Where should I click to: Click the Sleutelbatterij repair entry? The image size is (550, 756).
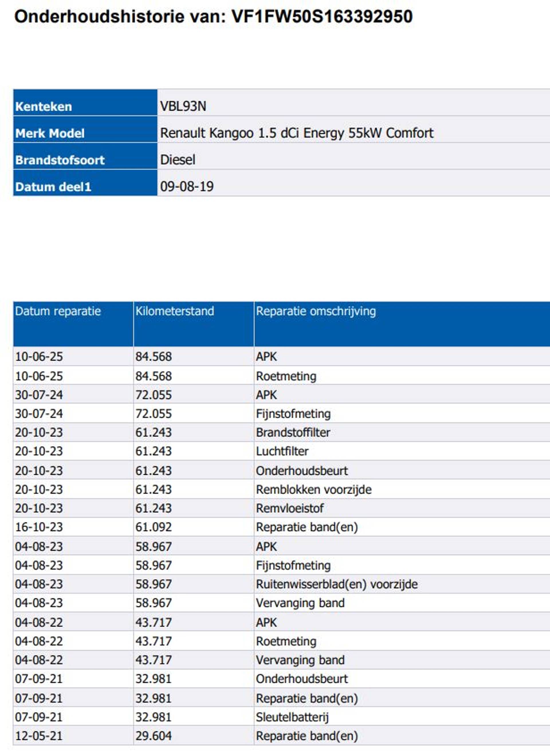(x=292, y=717)
